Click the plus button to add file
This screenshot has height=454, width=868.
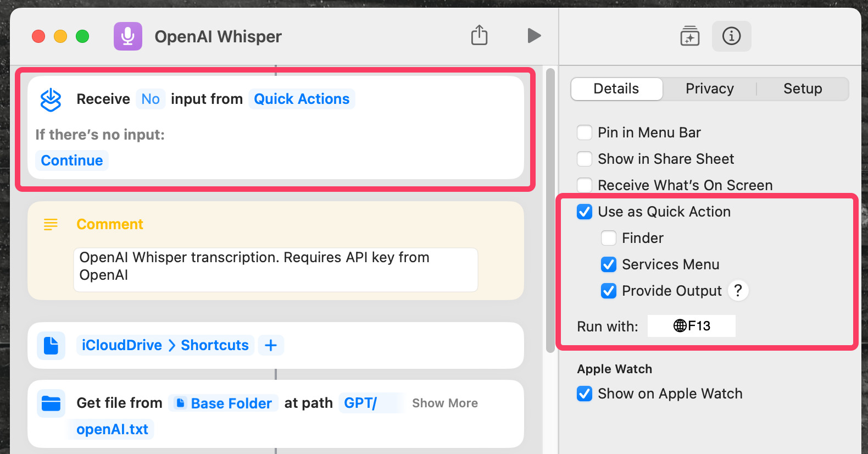click(271, 345)
